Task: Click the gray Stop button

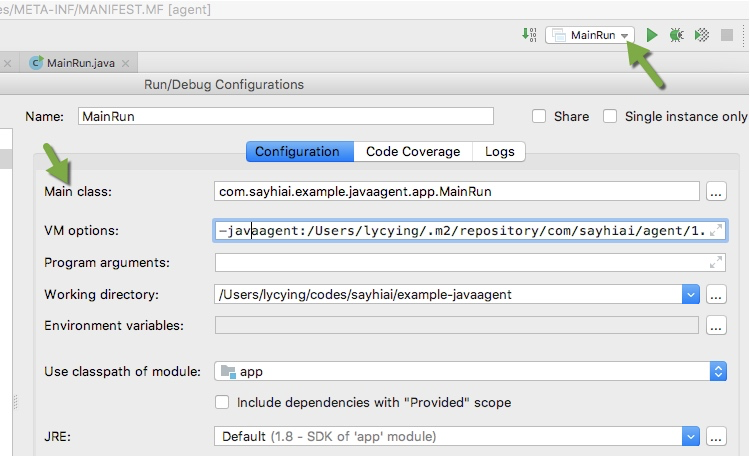Action: click(x=727, y=35)
